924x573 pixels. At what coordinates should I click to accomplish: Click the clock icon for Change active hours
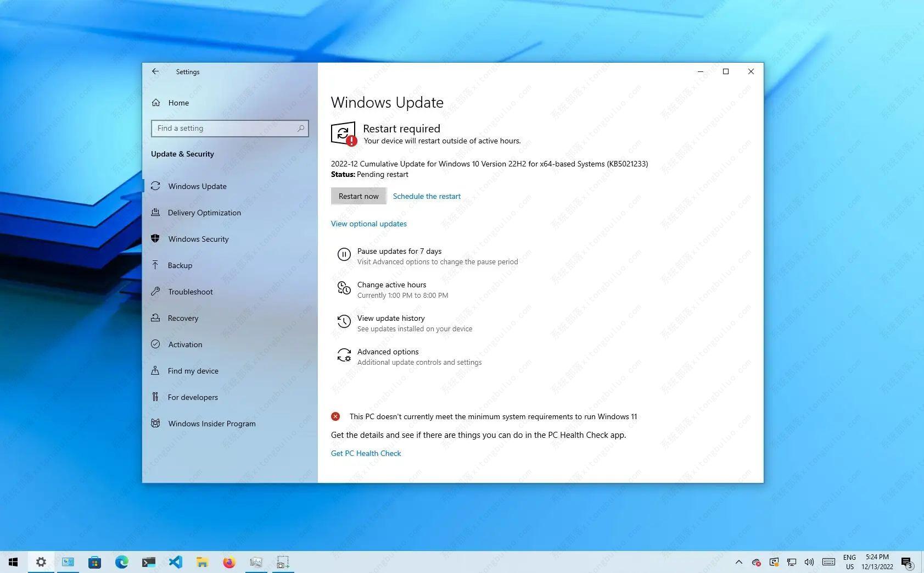[344, 288]
